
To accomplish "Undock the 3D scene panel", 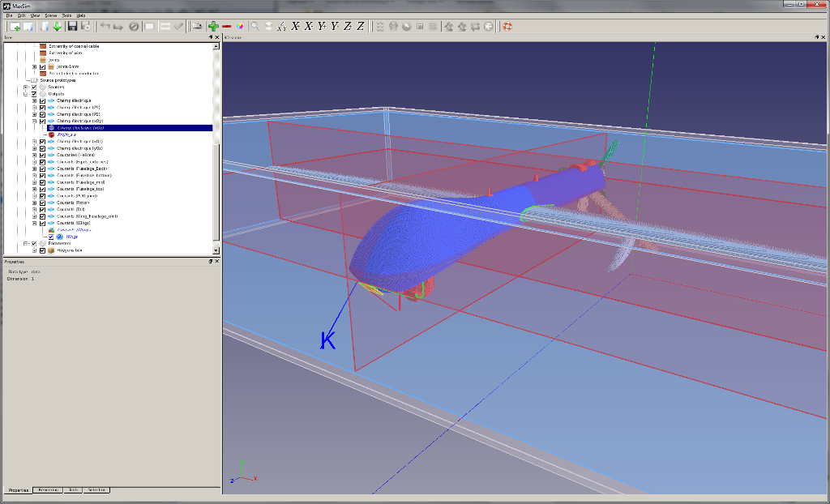I will coord(817,37).
